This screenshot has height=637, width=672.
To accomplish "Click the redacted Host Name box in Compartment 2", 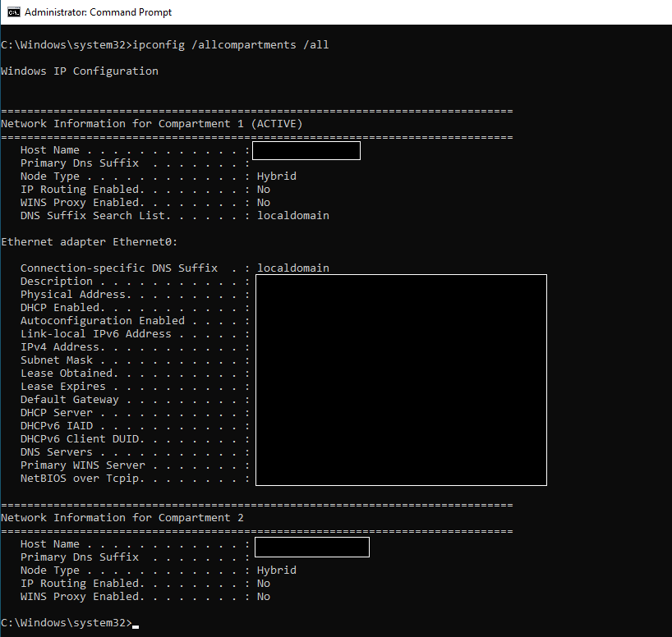I will click(312, 547).
